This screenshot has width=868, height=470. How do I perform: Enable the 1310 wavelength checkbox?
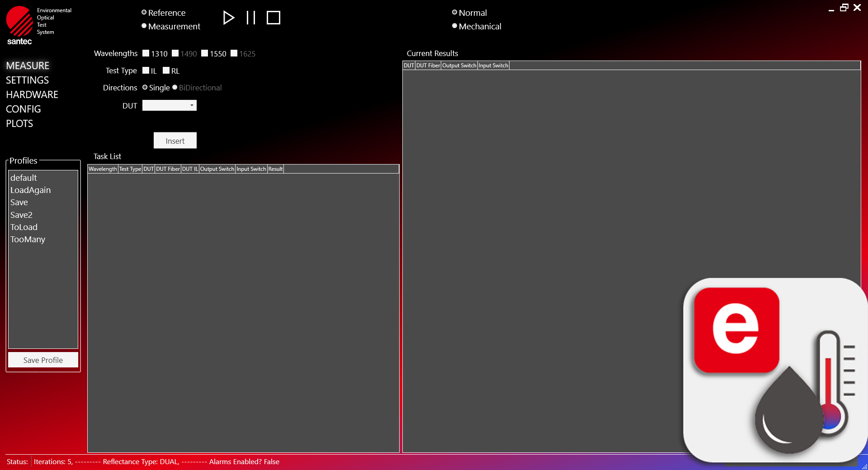point(146,53)
